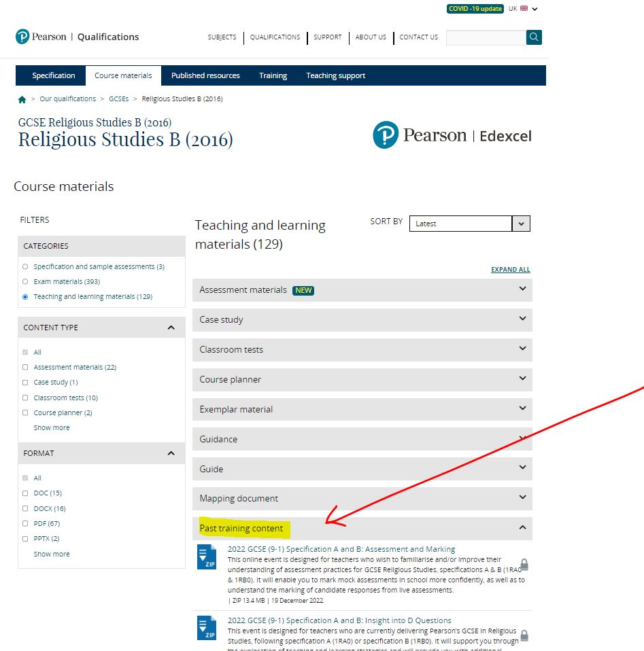Click the EXPAND ALL link

pos(510,270)
